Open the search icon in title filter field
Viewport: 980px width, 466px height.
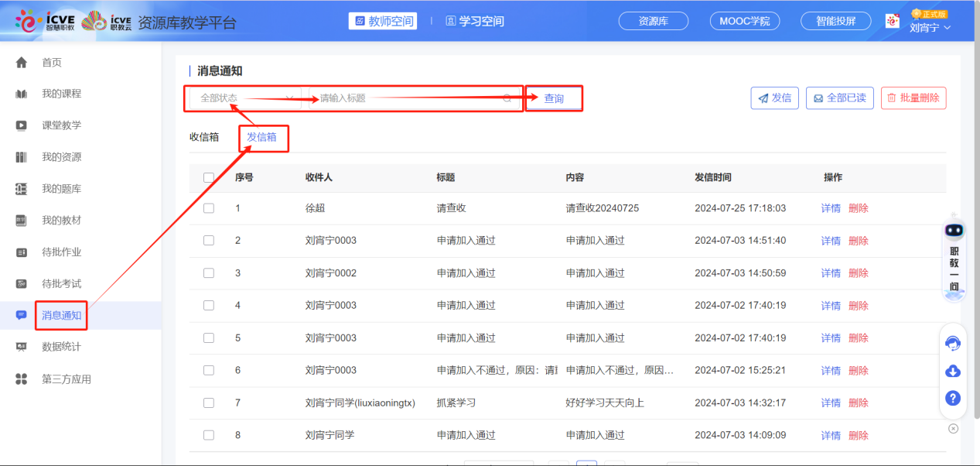507,99
